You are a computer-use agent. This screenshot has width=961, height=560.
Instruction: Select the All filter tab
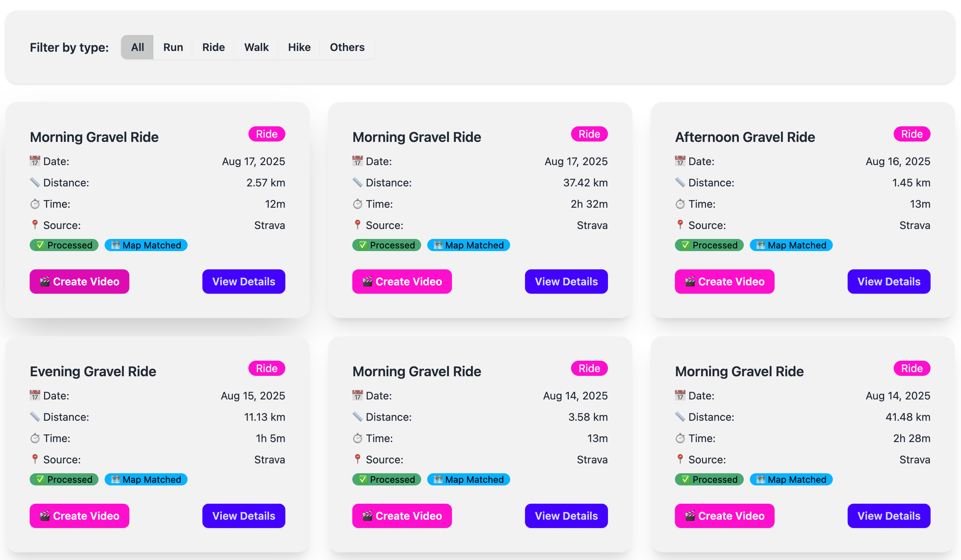[x=137, y=47]
